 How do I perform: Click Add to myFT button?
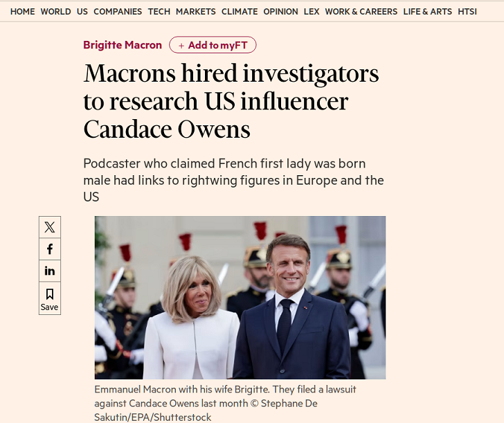(213, 45)
